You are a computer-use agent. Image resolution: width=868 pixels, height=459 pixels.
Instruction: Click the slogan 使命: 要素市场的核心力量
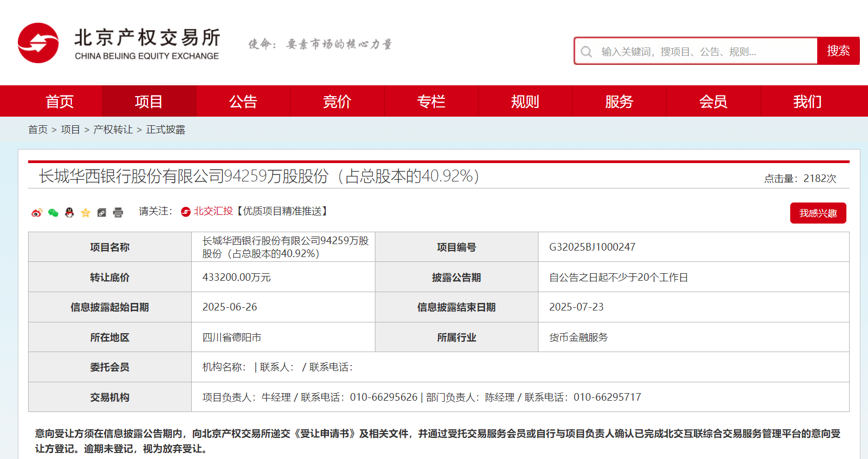click(320, 44)
